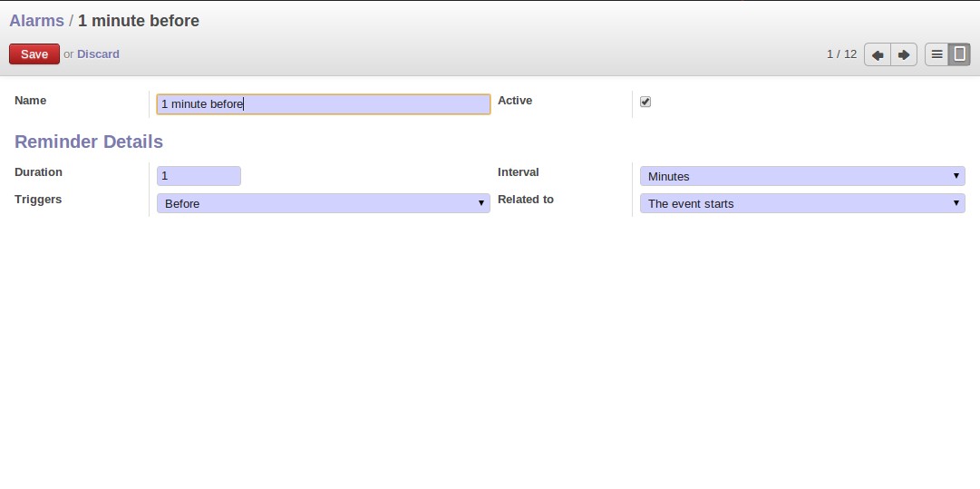The width and height of the screenshot is (980, 489).
Task: Switch to list view icon
Action: click(936, 55)
